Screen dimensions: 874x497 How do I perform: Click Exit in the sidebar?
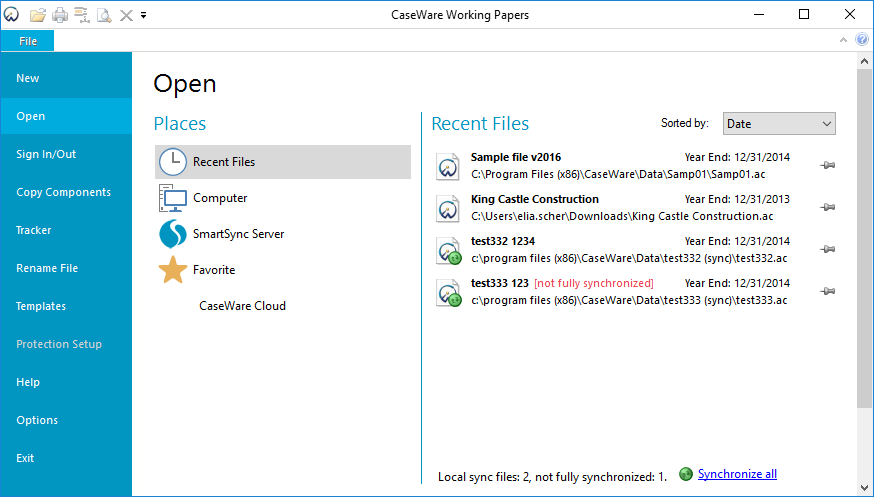click(x=66, y=458)
